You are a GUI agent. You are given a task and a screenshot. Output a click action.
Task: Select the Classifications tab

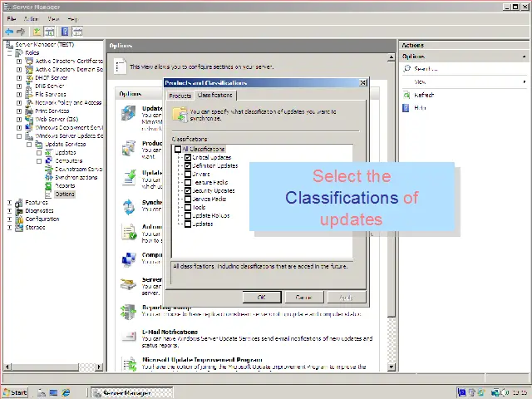[215, 96]
